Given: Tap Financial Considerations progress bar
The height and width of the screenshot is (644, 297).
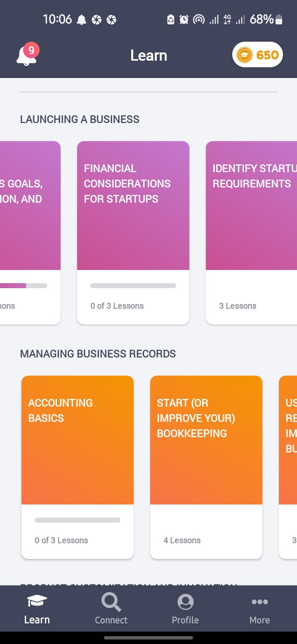Looking at the screenshot, I should coord(133,286).
